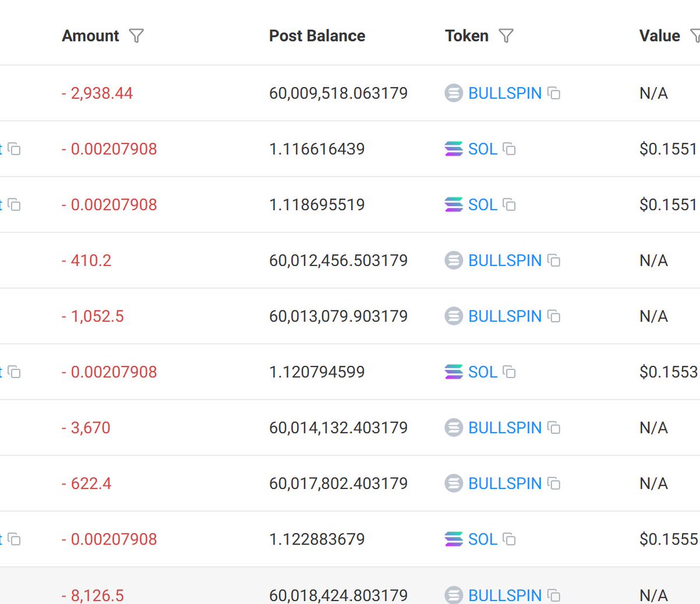Open the Amount column filter
Viewport: 700px width, 604px height.
136,36
